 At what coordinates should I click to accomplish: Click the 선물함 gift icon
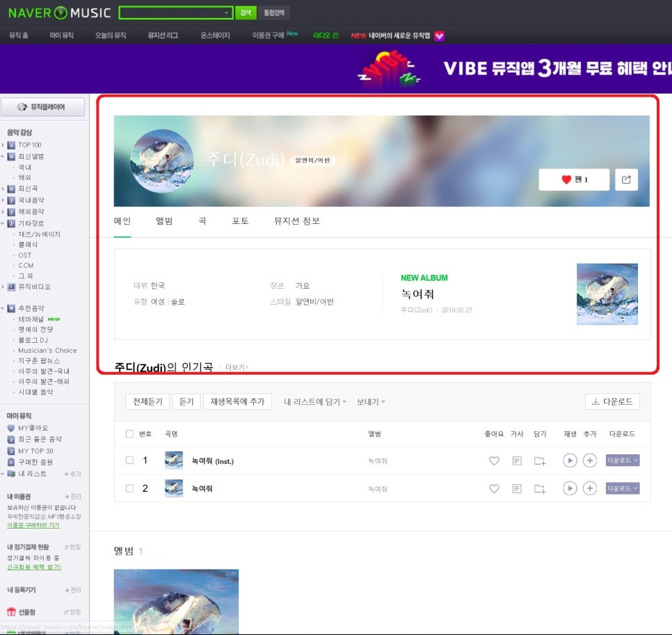[x=11, y=612]
